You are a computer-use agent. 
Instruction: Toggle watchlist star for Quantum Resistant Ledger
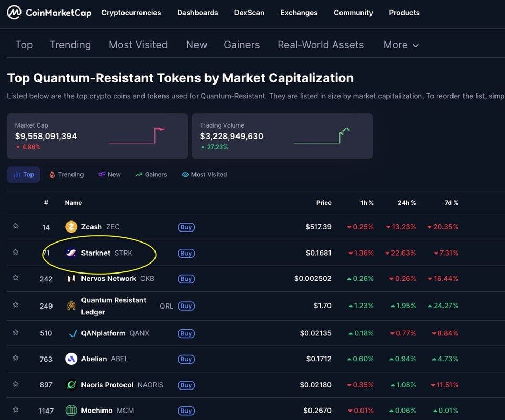pos(16,305)
